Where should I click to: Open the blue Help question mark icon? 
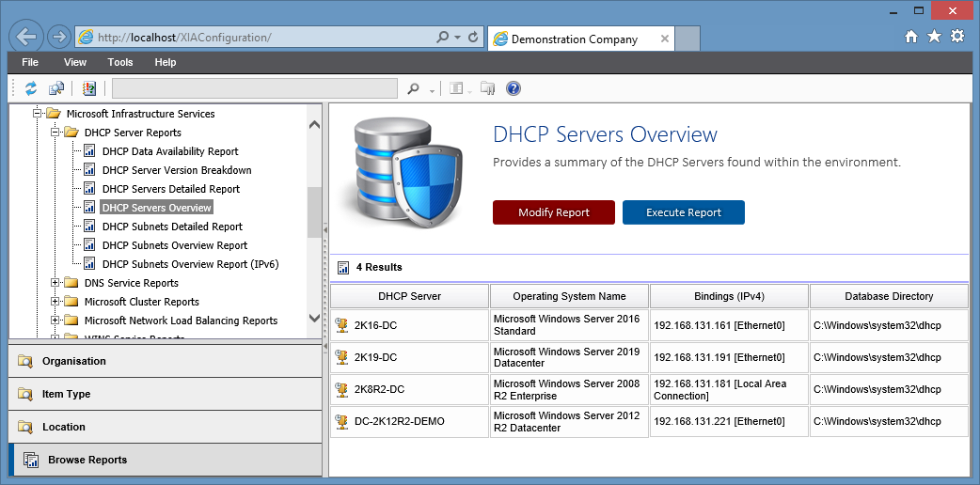514,88
